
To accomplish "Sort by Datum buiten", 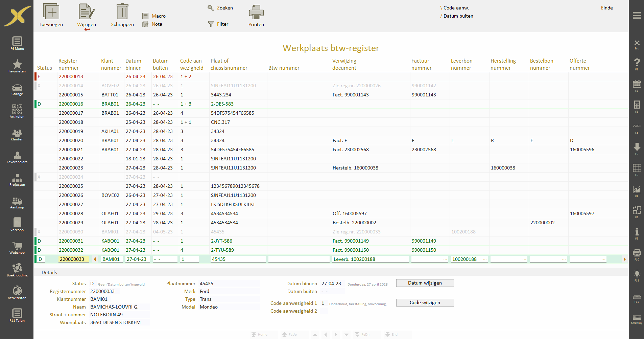I will point(457,16).
